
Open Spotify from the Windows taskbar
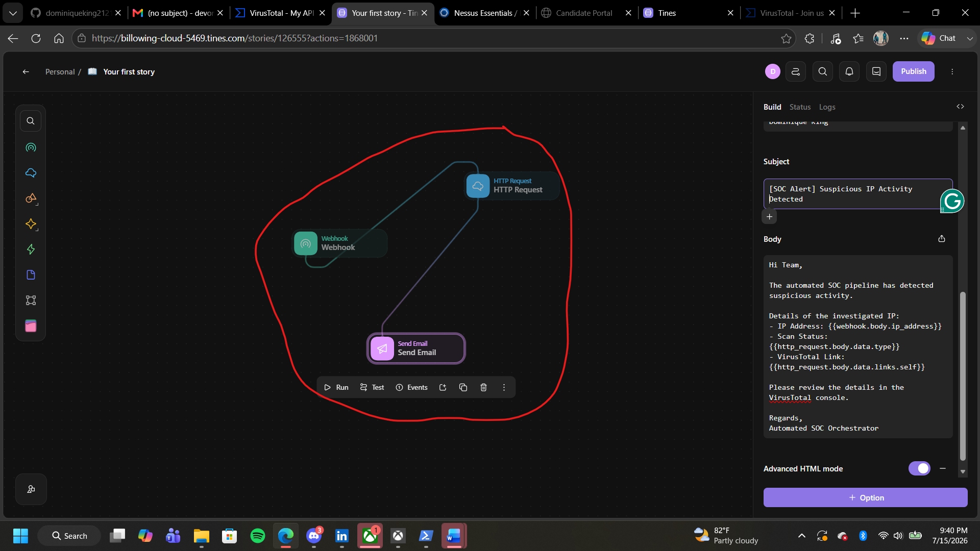pos(258,536)
